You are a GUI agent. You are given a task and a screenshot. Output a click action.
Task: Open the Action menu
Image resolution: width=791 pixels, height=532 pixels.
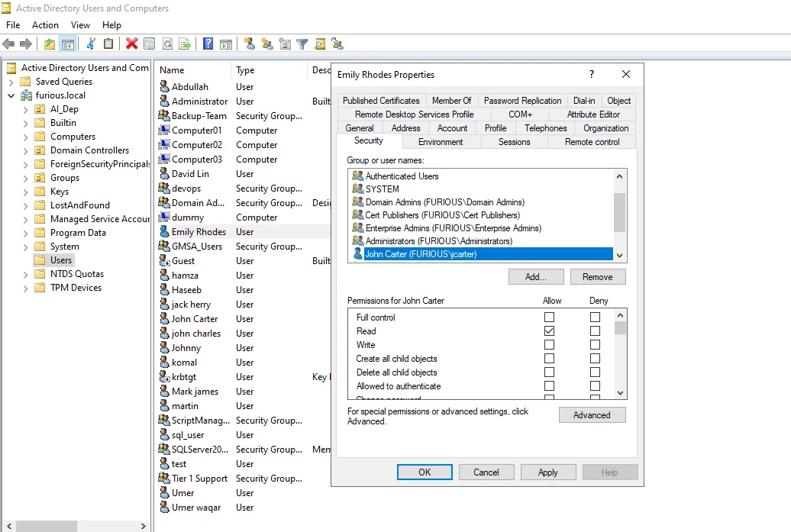[x=45, y=25]
